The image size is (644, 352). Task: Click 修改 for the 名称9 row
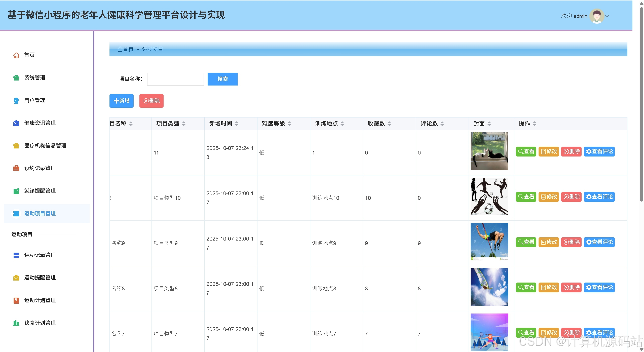[x=549, y=242]
